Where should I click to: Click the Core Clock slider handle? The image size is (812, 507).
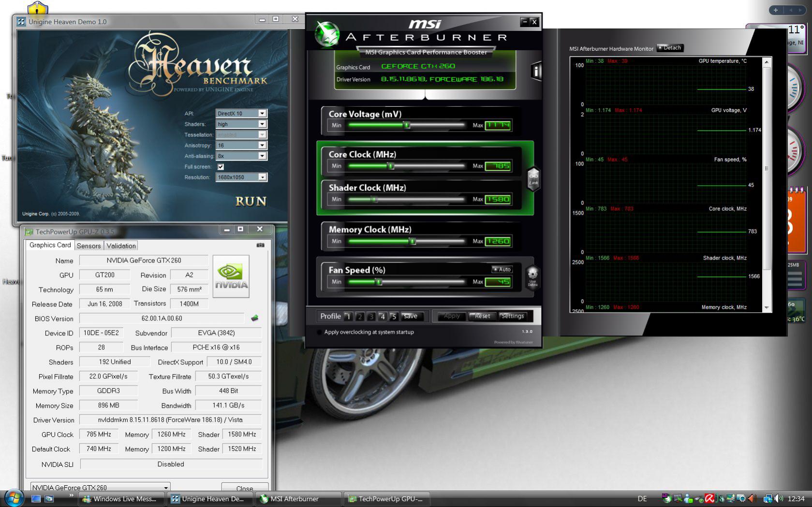click(x=391, y=166)
